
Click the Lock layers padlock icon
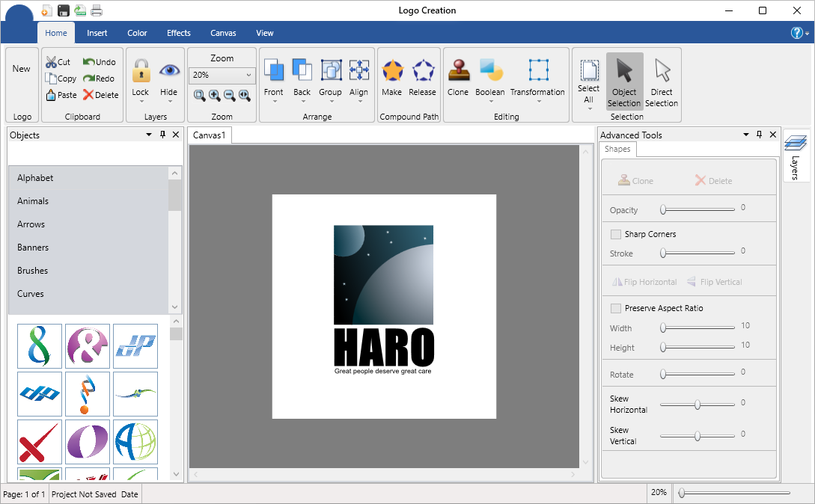[x=141, y=72]
